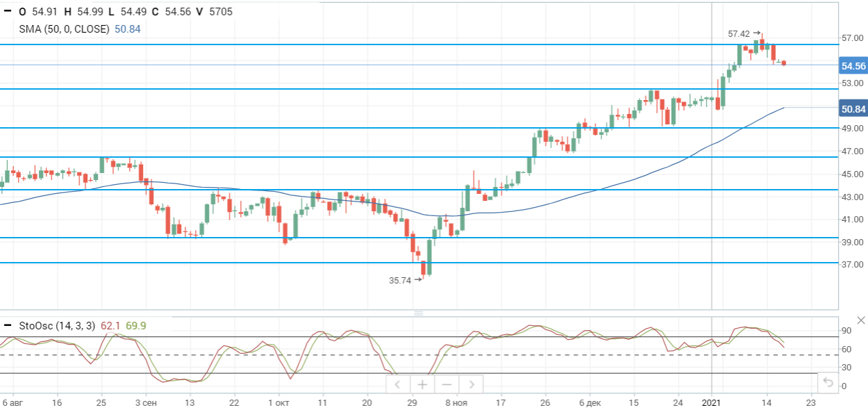Screen dimensions: 868x410
Task: Zoom out with the minus button
Action: 446,384
